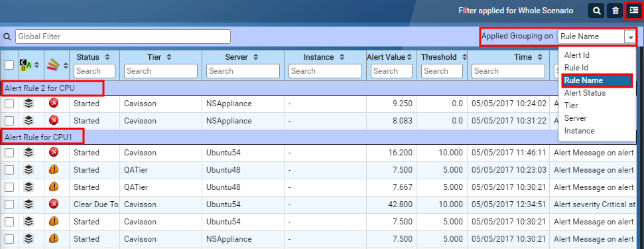The image size is (644, 249).
Task: Click the Server column search box
Action: pos(243,71)
